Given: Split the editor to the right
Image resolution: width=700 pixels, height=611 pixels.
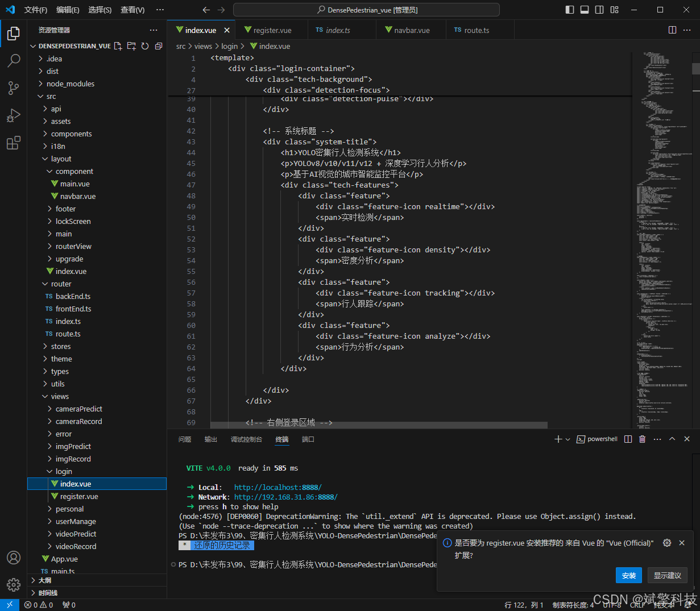Looking at the screenshot, I should coord(672,30).
